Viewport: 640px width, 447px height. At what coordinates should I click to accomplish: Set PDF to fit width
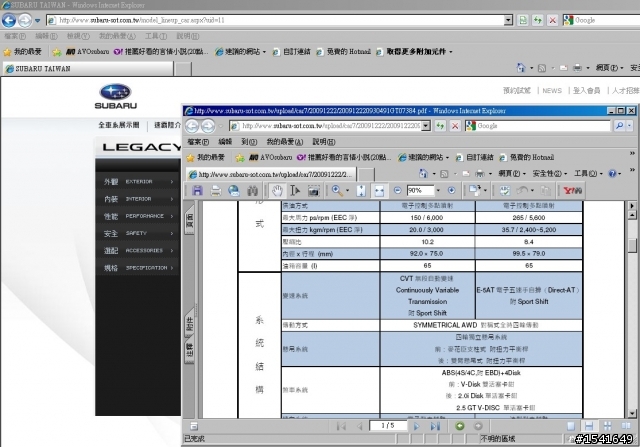pyautogui.click(x=379, y=190)
